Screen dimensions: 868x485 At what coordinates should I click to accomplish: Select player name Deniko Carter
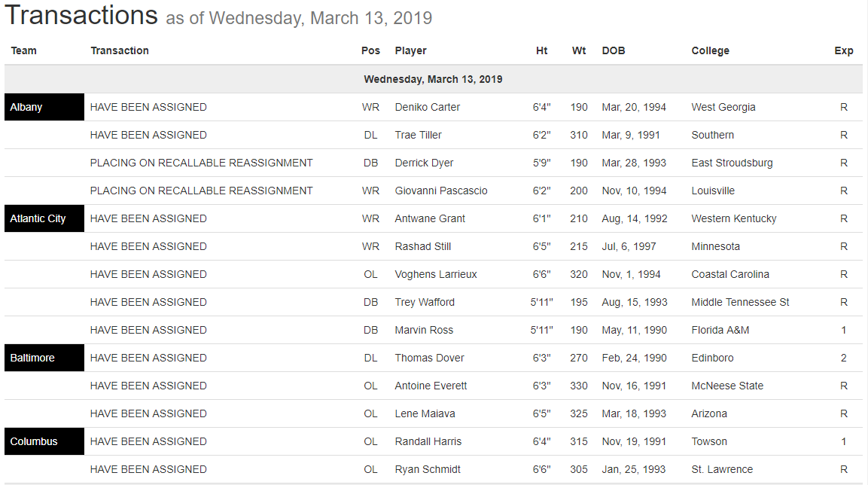pos(427,107)
